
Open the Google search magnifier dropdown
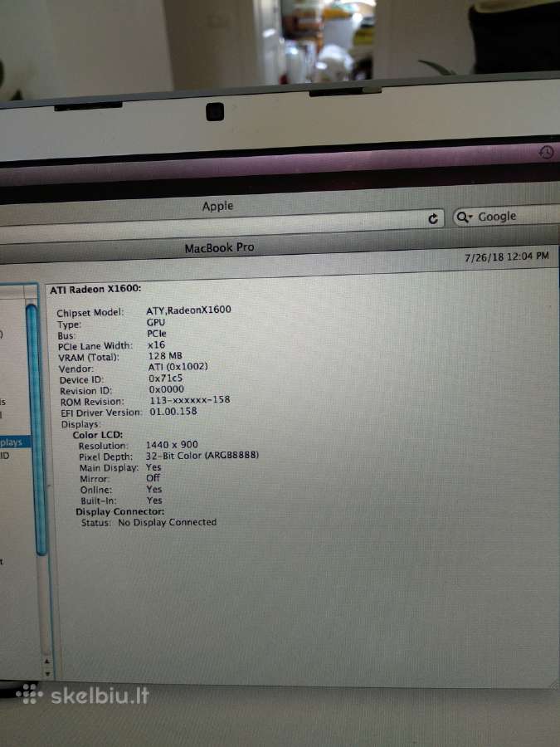(464, 217)
